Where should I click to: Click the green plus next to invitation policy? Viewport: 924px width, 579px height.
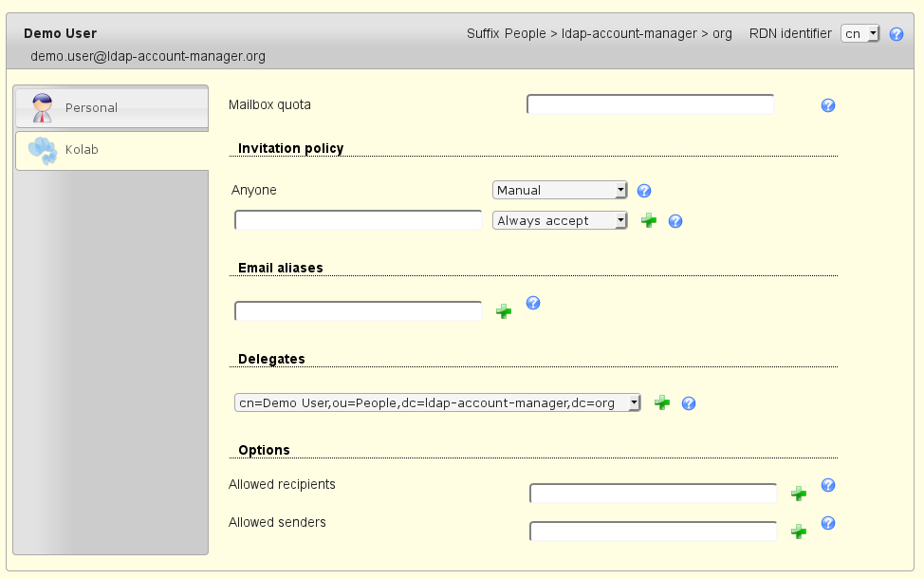(649, 220)
